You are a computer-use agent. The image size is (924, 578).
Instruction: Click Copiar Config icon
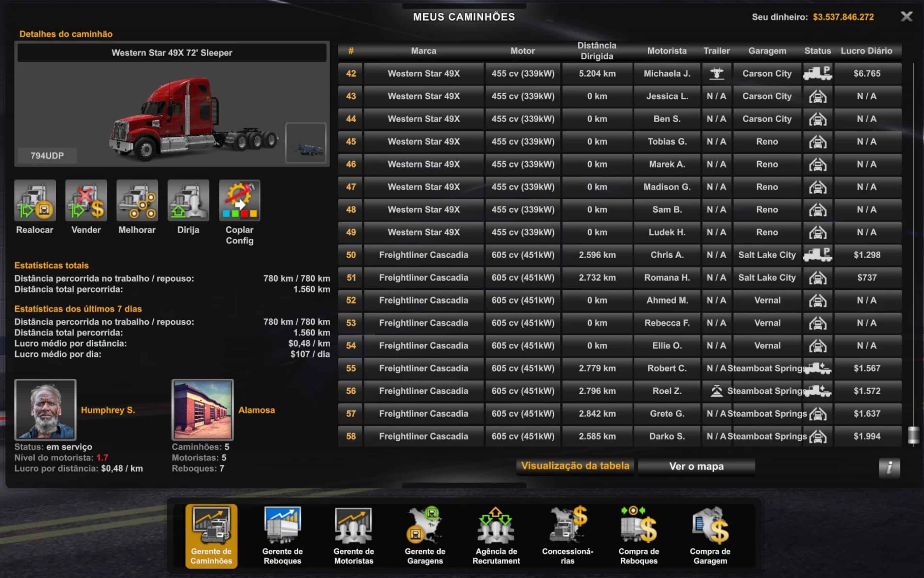coord(239,200)
